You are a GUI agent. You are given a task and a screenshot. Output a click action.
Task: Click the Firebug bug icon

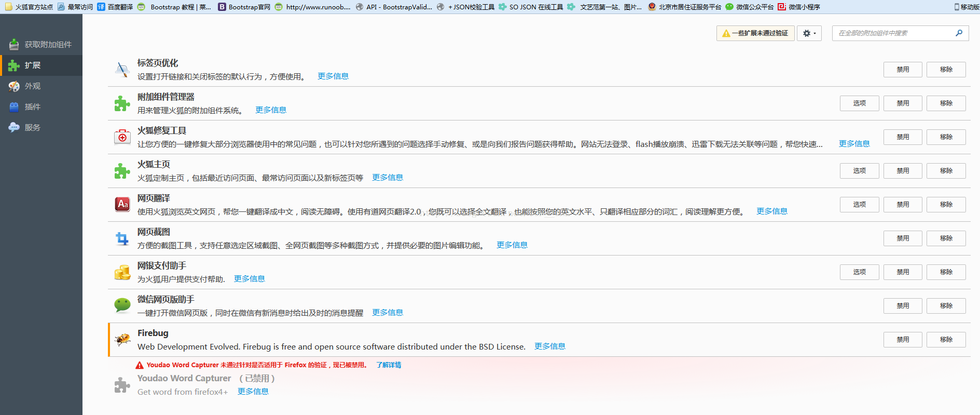pyautogui.click(x=122, y=340)
